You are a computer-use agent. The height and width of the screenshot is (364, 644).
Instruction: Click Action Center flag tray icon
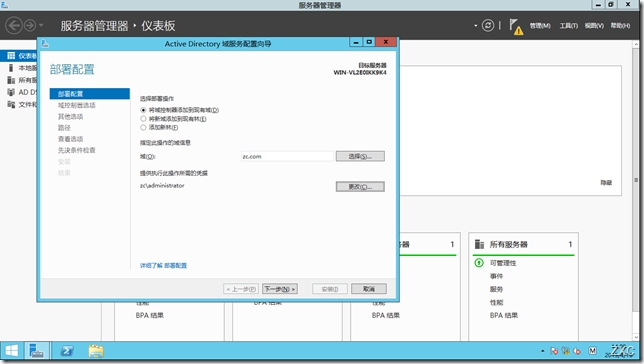pos(554,351)
